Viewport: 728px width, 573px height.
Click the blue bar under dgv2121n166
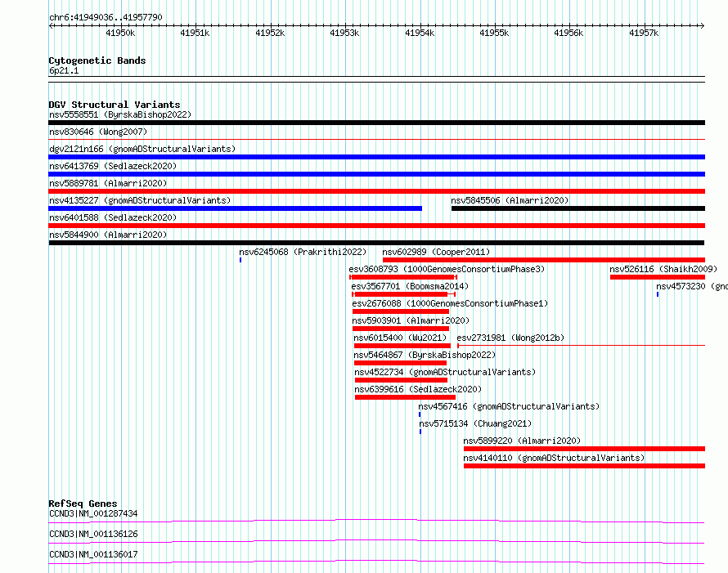376,157
